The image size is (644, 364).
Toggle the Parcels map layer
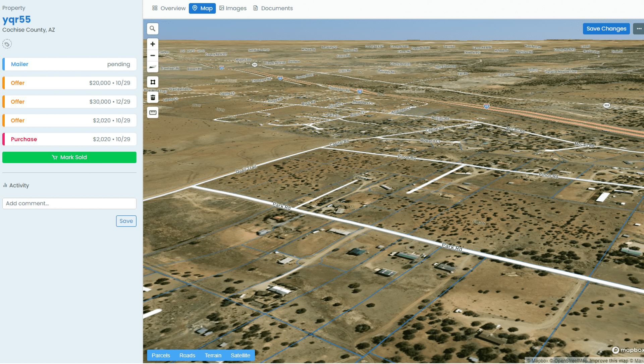[x=161, y=355]
